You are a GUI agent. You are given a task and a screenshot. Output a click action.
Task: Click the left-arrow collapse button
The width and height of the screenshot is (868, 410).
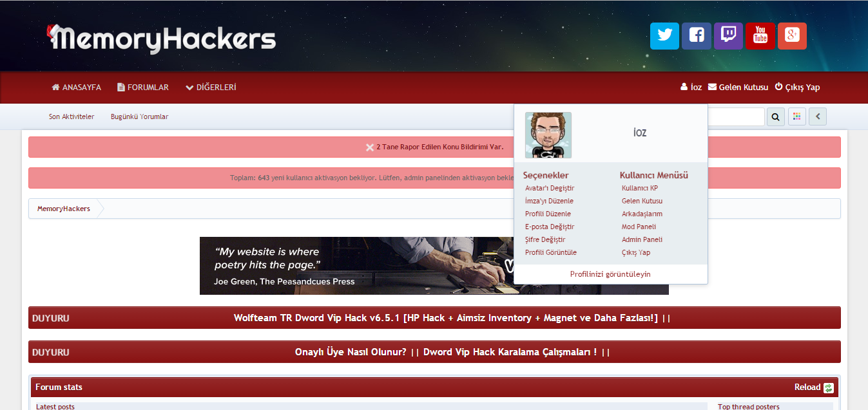pyautogui.click(x=818, y=117)
